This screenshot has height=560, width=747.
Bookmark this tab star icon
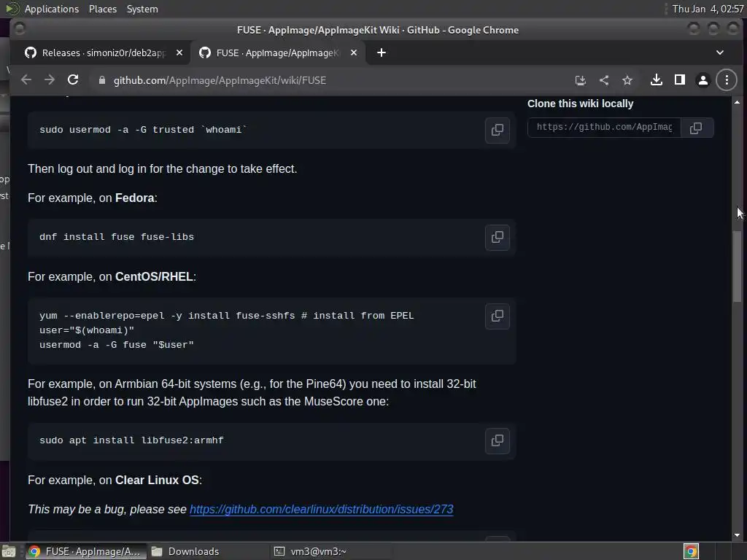[x=627, y=80]
